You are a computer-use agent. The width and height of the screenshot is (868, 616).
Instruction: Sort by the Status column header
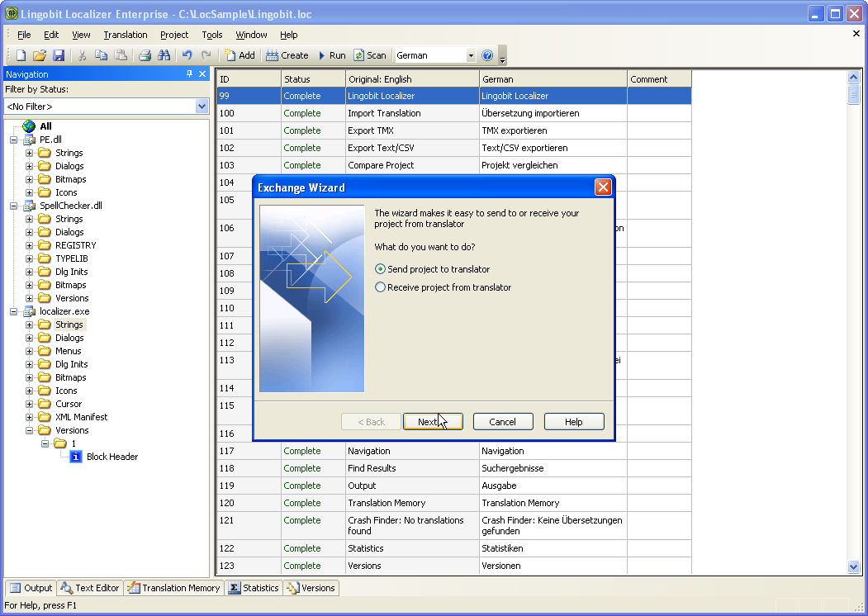(x=313, y=79)
